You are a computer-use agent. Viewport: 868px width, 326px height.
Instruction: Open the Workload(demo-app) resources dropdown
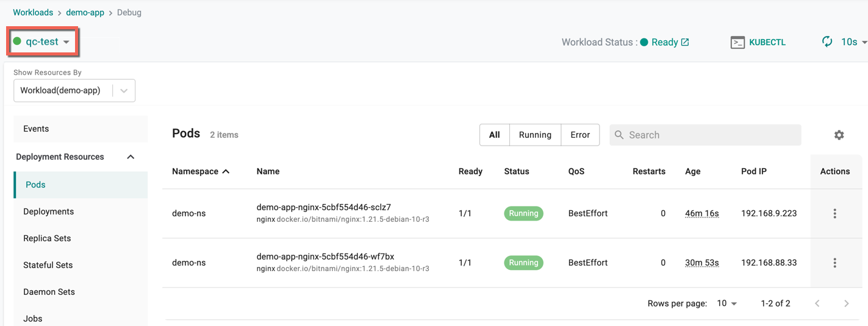[74, 91]
